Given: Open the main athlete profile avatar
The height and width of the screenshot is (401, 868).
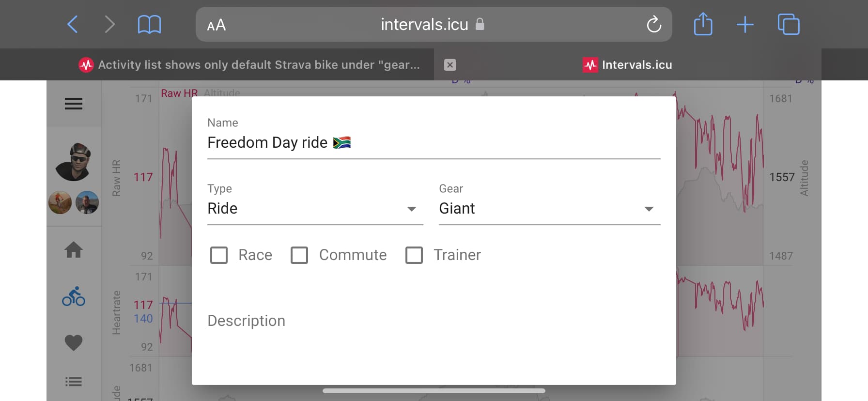Looking at the screenshot, I should 74,162.
